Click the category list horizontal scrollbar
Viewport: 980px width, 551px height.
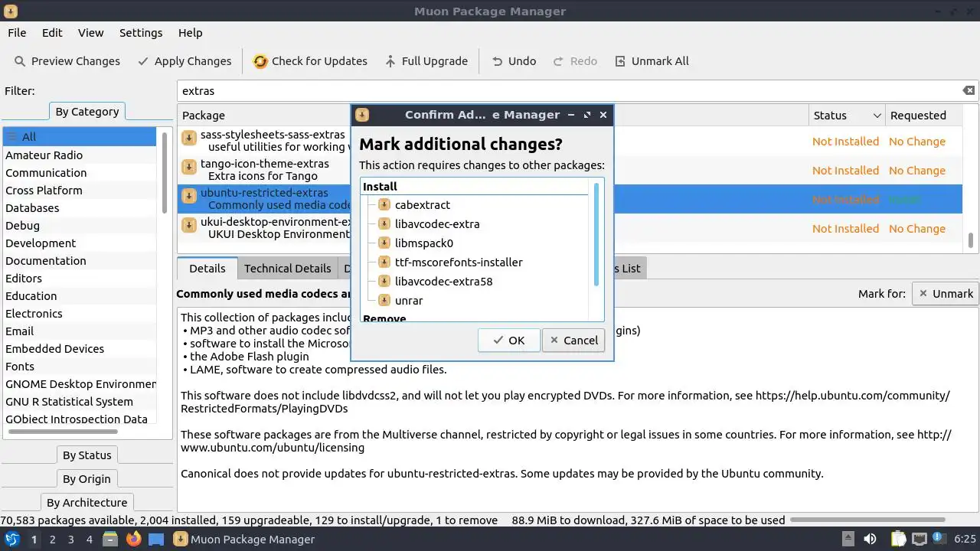(63, 432)
